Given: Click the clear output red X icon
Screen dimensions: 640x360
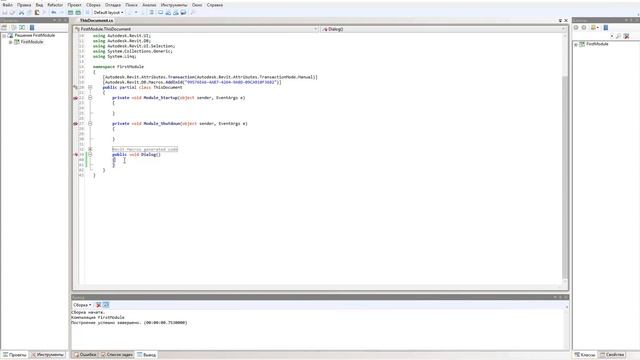Looking at the screenshot, I should (x=98, y=305).
